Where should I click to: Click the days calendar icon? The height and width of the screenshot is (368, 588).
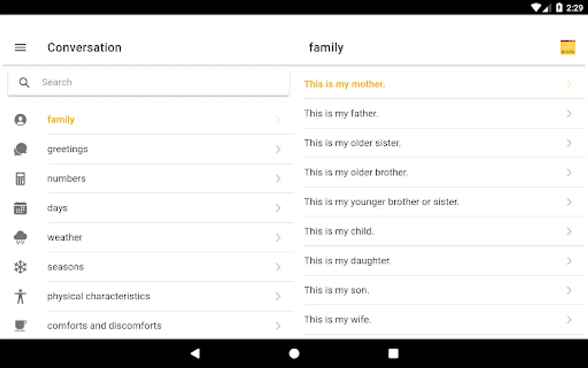[20, 208]
